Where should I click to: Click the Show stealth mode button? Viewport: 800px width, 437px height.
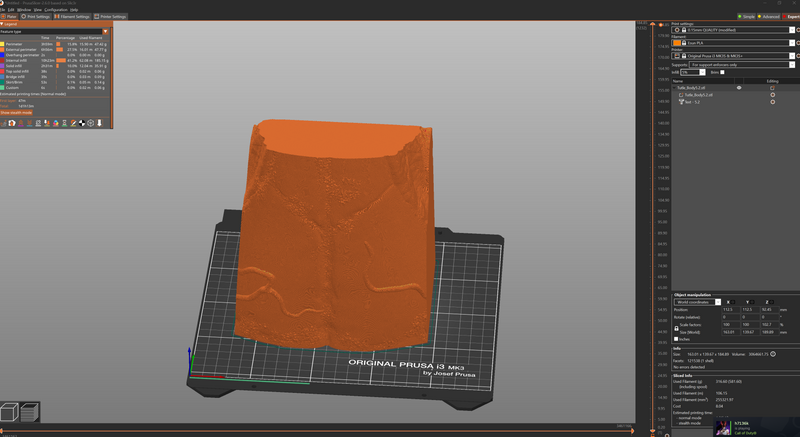click(16, 113)
